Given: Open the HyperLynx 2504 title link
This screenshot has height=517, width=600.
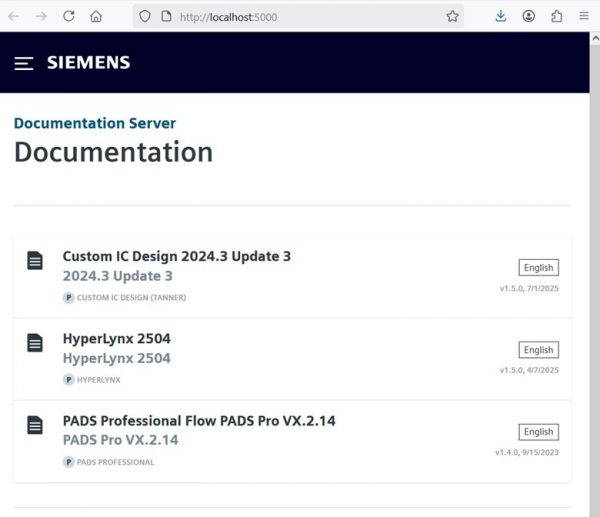Looking at the screenshot, I should (x=117, y=339).
